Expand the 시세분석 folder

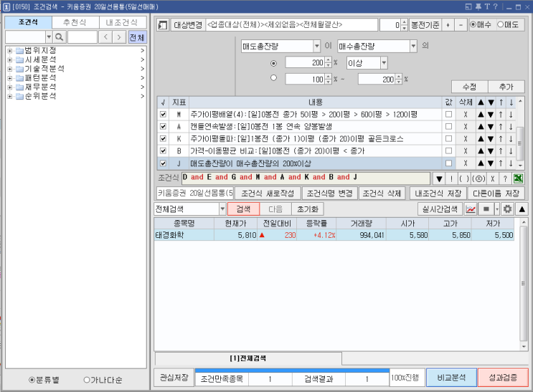pos(10,59)
